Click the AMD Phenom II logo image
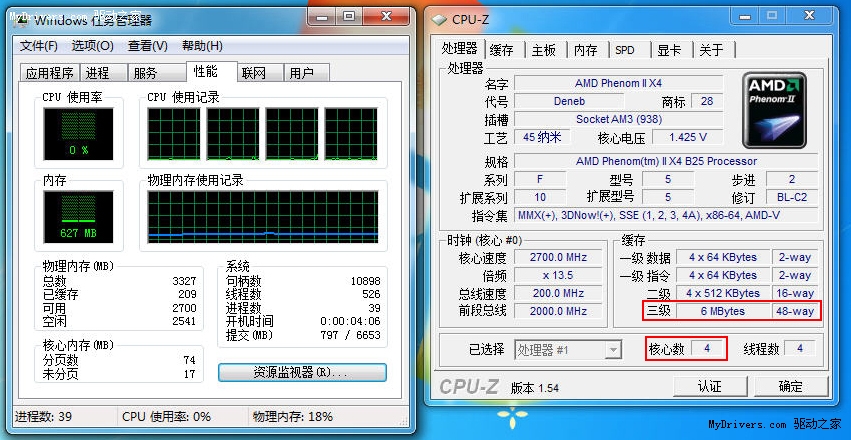Image resolution: width=851 pixels, height=440 pixels. click(774, 110)
